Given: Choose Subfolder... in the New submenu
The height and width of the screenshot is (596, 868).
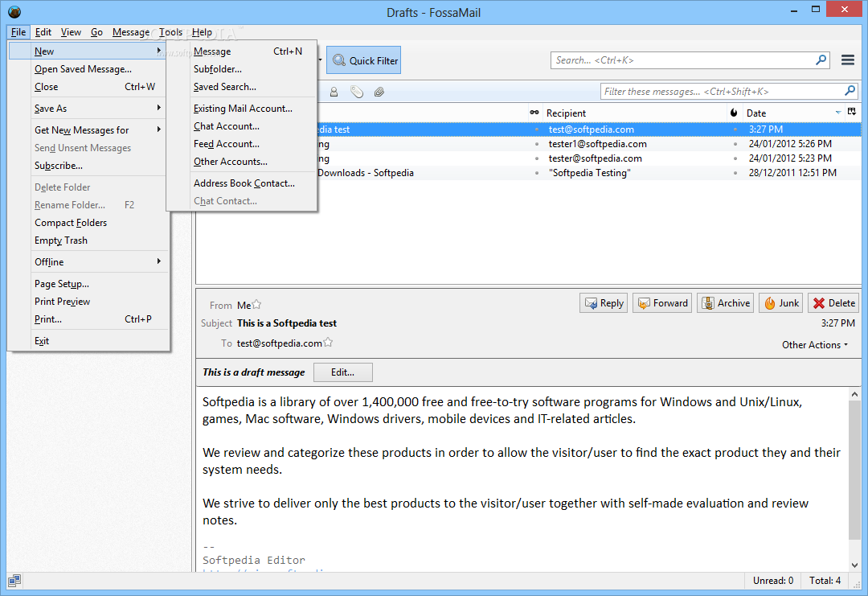Looking at the screenshot, I should 242,68.
